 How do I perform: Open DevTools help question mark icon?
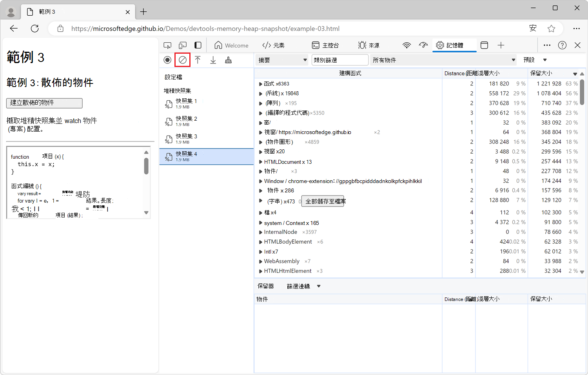pos(563,45)
